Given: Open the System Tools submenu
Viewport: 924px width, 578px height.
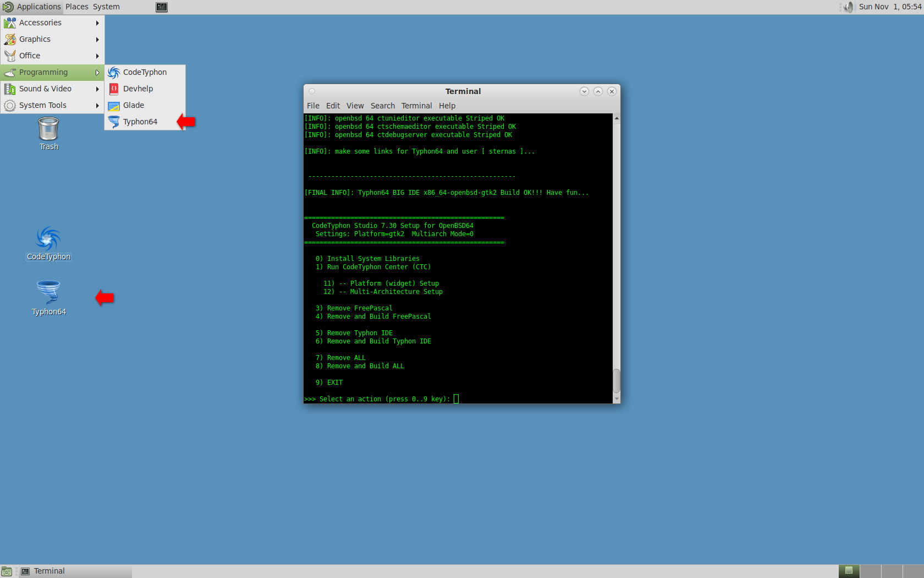Looking at the screenshot, I should coord(52,105).
